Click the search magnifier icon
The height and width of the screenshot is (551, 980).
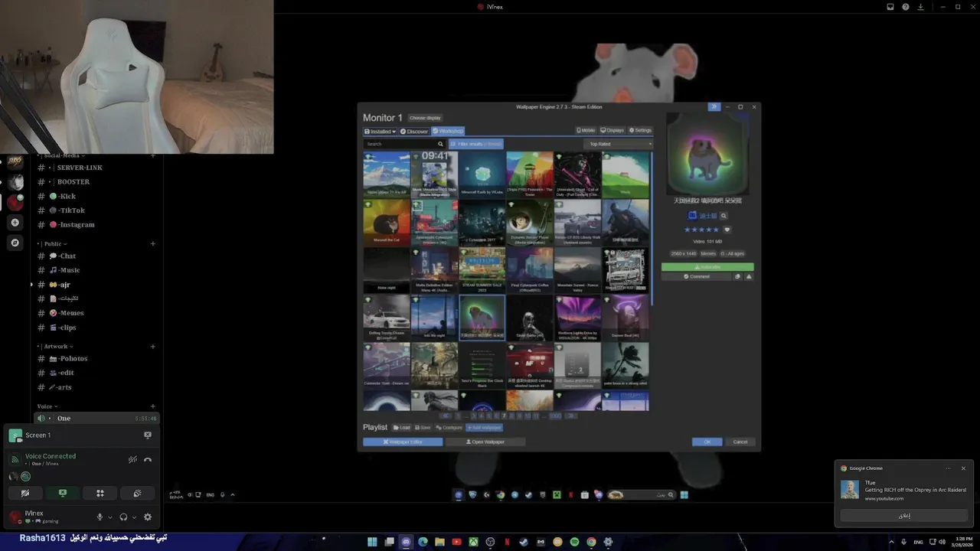(440, 144)
